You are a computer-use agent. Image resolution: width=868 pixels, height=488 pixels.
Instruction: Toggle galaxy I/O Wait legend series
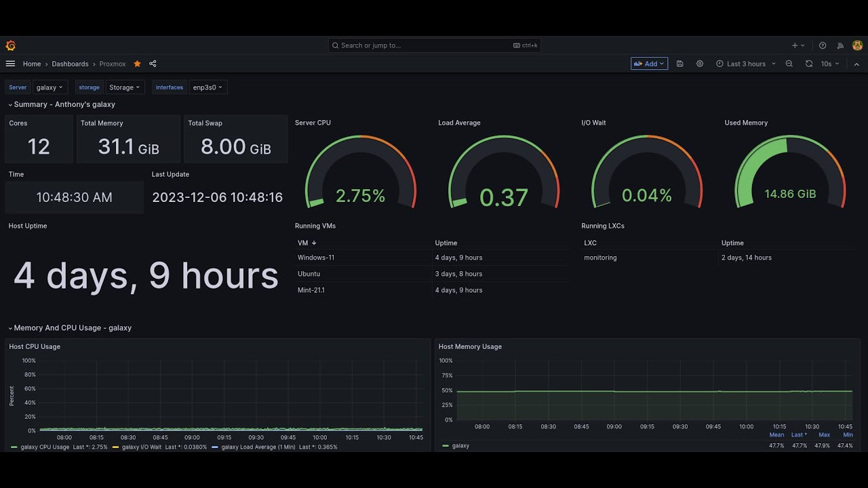click(141, 447)
